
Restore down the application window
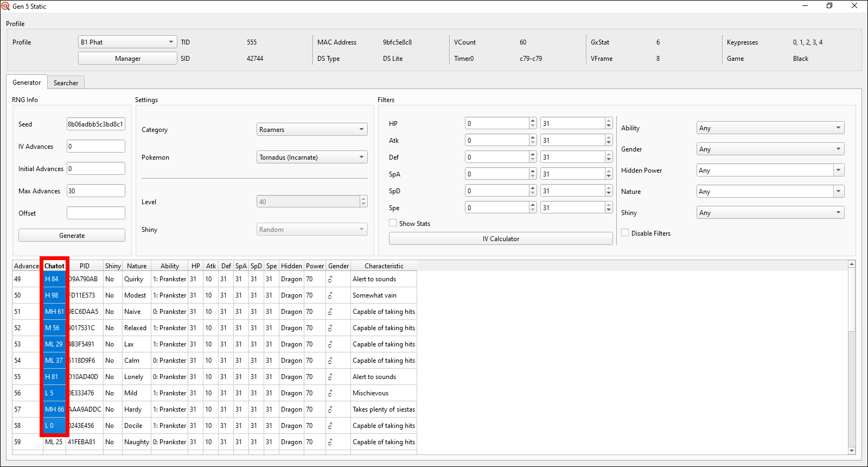(829, 6)
